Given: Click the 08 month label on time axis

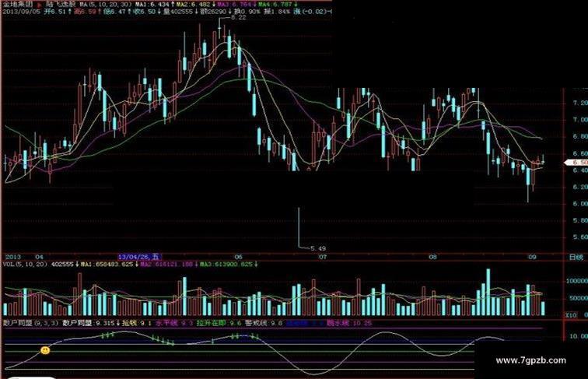Looking at the screenshot, I should pos(432,257).
